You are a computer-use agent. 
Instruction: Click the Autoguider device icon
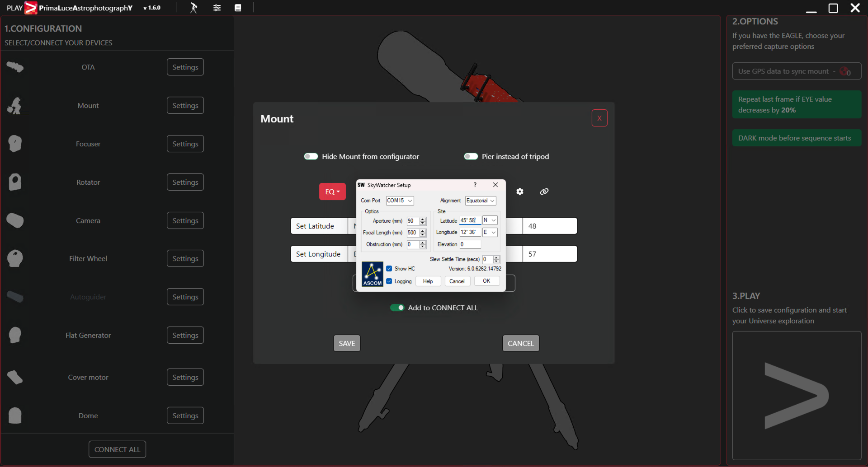point(15,297)
